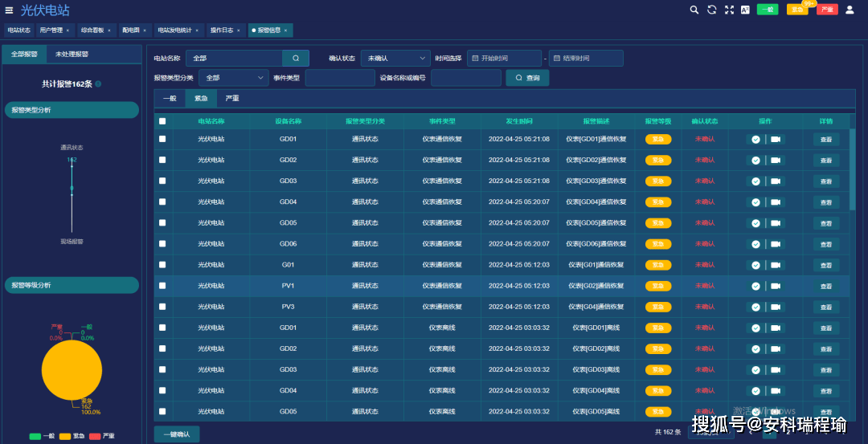Select the 一般 level tab
Image resolution: width=868 pixels, height=444 pixels.
pos(170,99)
